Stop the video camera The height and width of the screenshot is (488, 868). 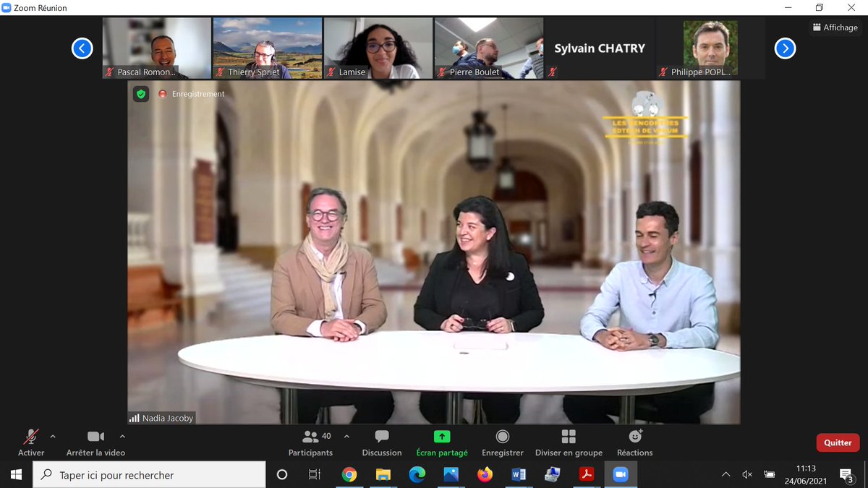[x=95, y=442]
